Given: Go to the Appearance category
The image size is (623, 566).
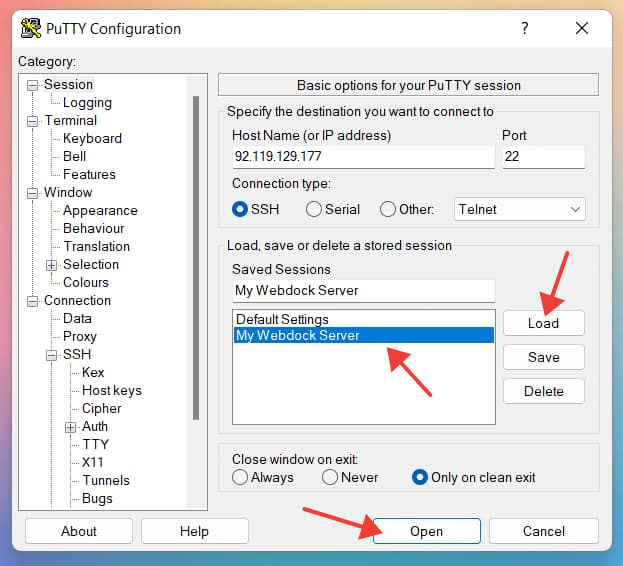Looking at the screenshot, I should click(x=100, y=210).
